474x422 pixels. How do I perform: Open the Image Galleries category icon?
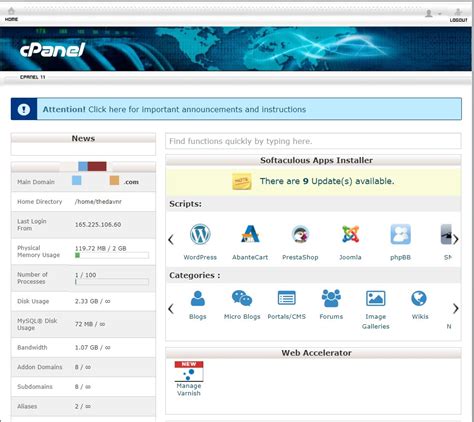point(376,298)
